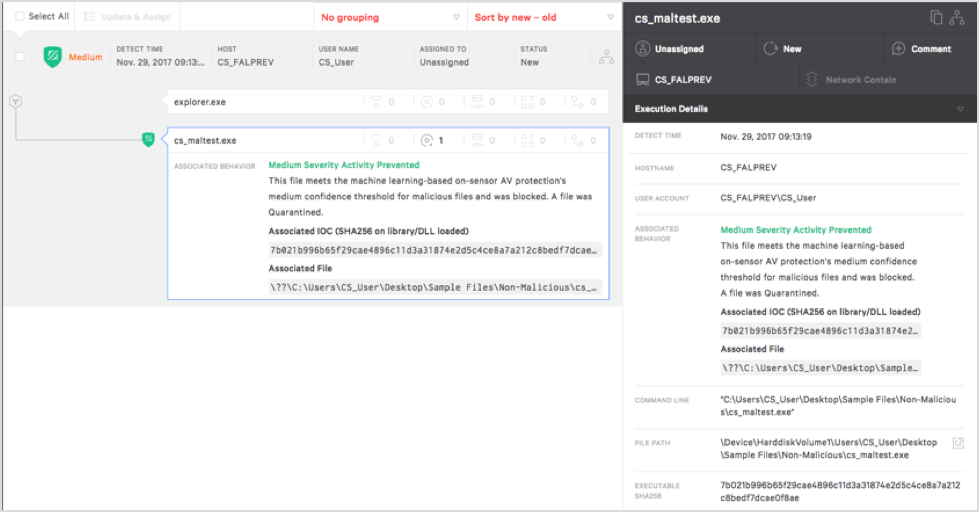Screen dimensions: 979x512
Task: Click the green shield node on cs_maltest.exe
Action: click(x=148, y=139)
